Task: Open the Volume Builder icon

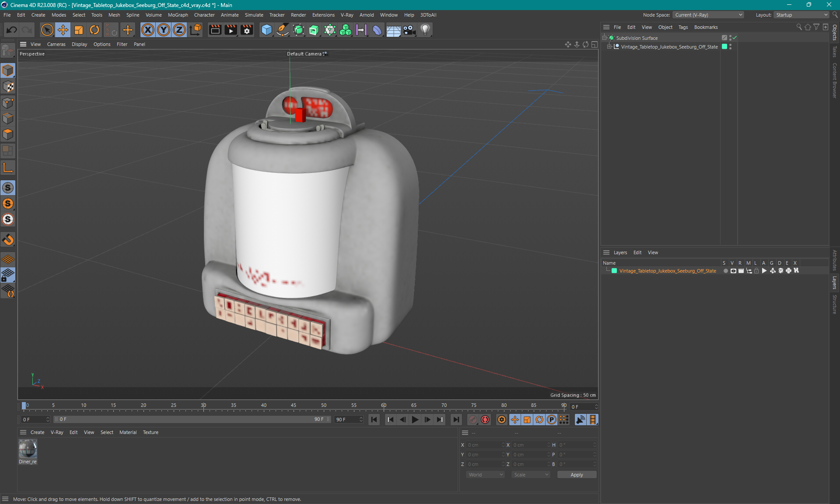Action: (x=346, y=30)
